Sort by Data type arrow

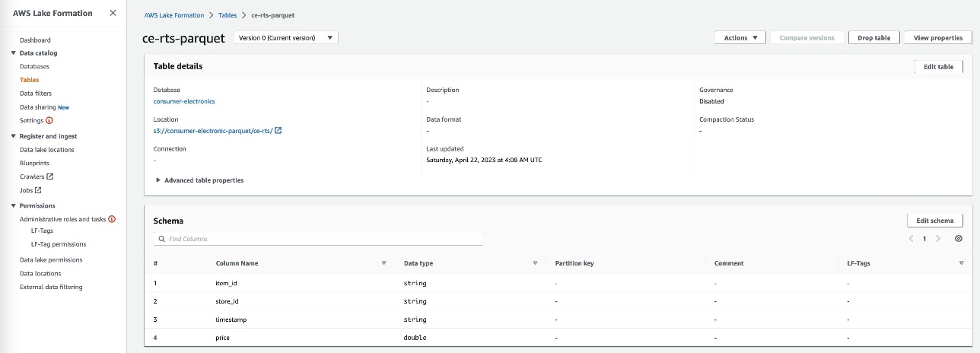(x=535, y=263)
